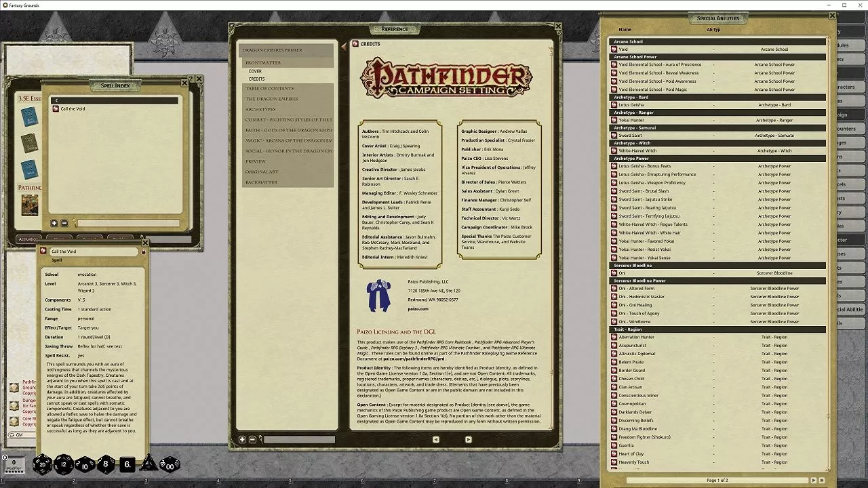The image size is (868, 488).
Task: Open the Belem Pirate link icon
Action: pos(614,362)
